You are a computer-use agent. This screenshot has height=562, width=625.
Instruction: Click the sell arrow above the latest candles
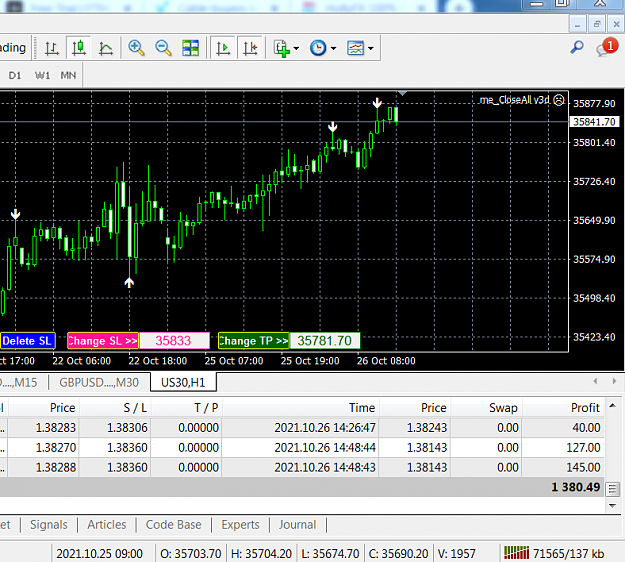377,103
